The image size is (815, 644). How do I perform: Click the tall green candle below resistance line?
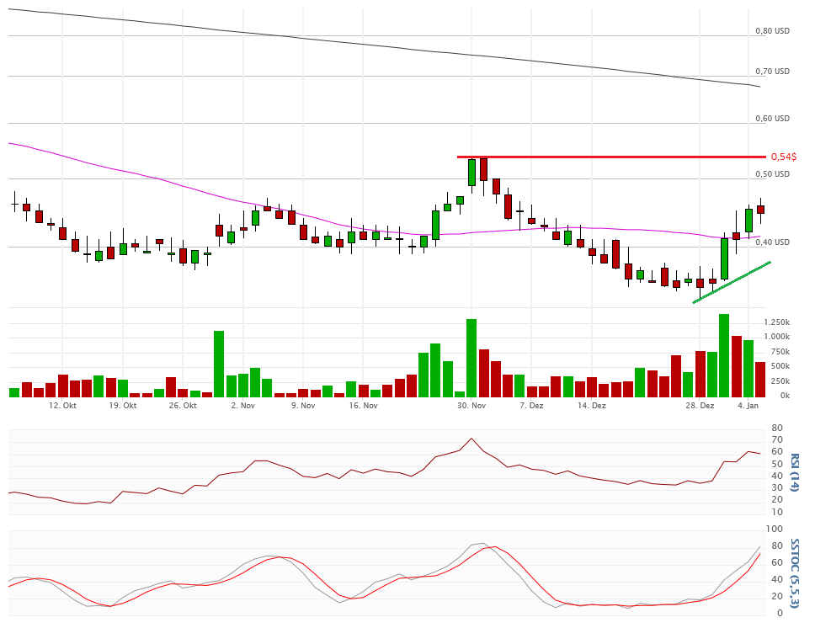[471, 172]
